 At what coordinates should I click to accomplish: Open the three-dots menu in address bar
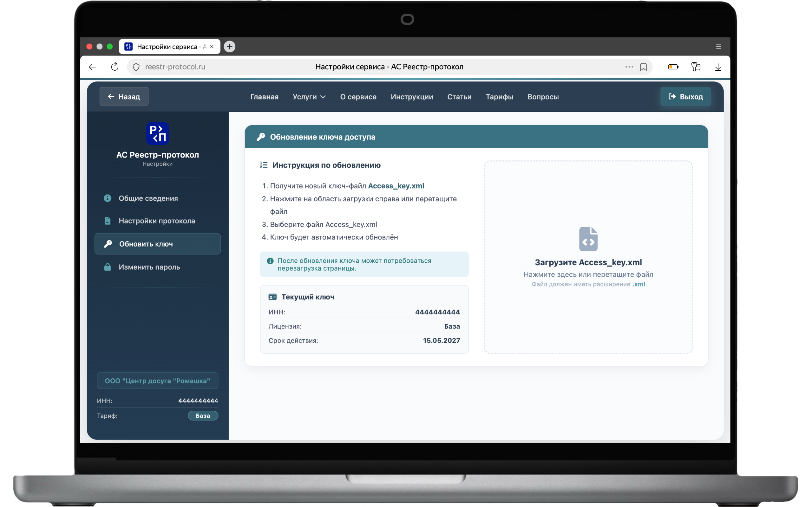[629, 67]
